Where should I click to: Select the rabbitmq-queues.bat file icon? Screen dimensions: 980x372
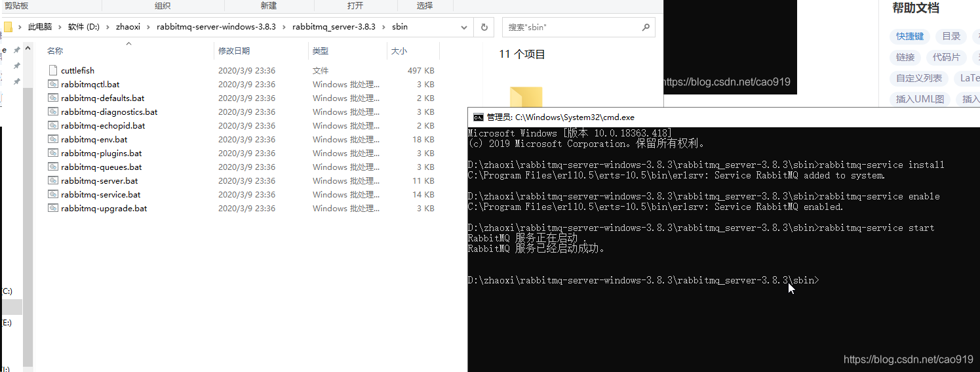53,167
